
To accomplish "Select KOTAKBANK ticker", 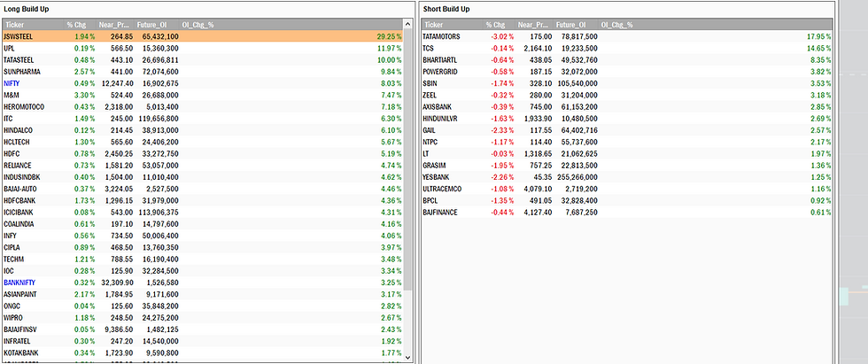I will tap(20, 352).
